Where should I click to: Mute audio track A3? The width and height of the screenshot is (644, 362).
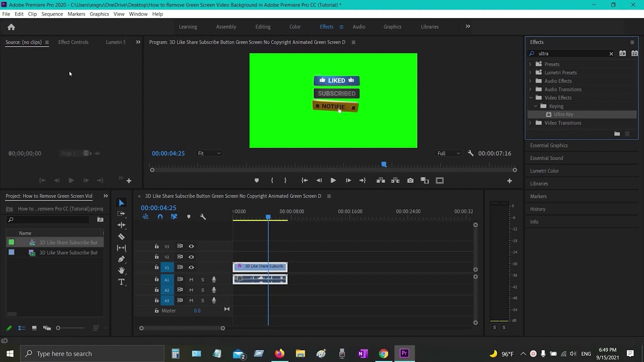191,301
